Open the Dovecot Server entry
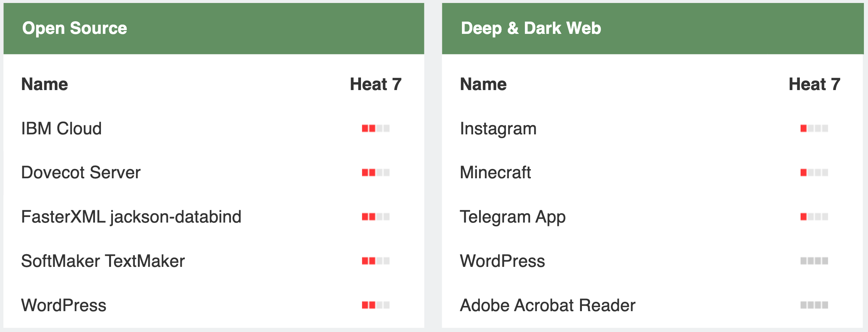 [x=81, y=173]
